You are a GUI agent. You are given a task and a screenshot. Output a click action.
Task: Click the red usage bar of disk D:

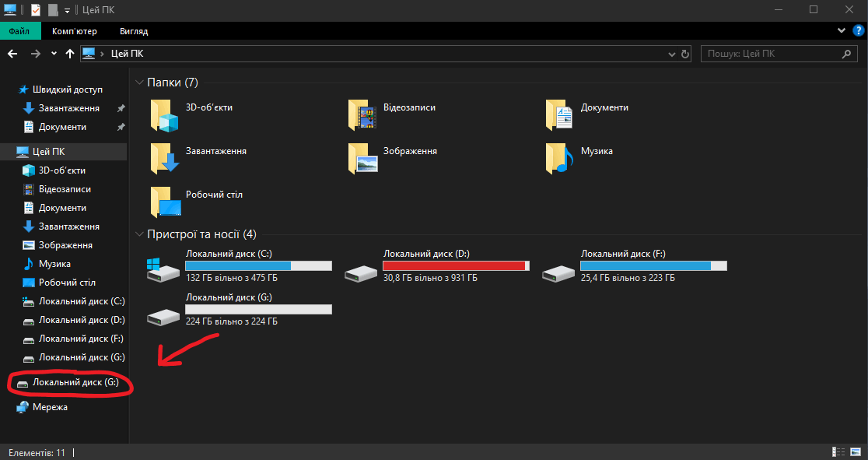tap(454, 266)
